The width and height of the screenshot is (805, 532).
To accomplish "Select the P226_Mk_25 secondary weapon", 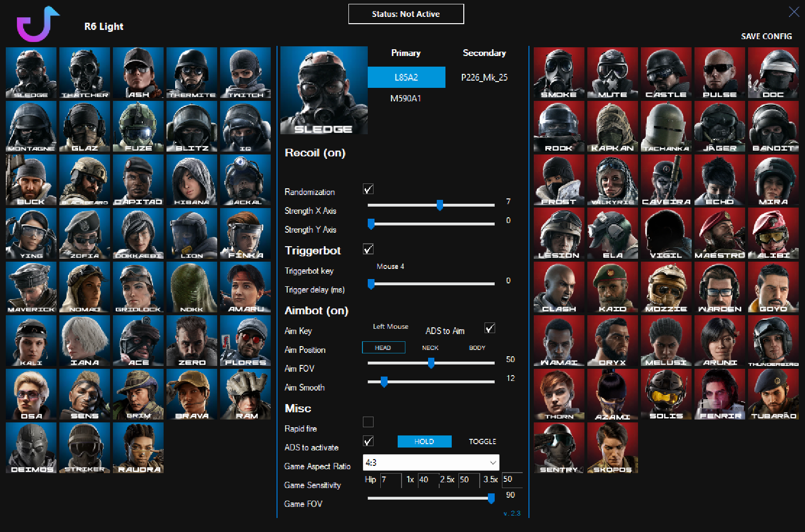I will point(485,77).
